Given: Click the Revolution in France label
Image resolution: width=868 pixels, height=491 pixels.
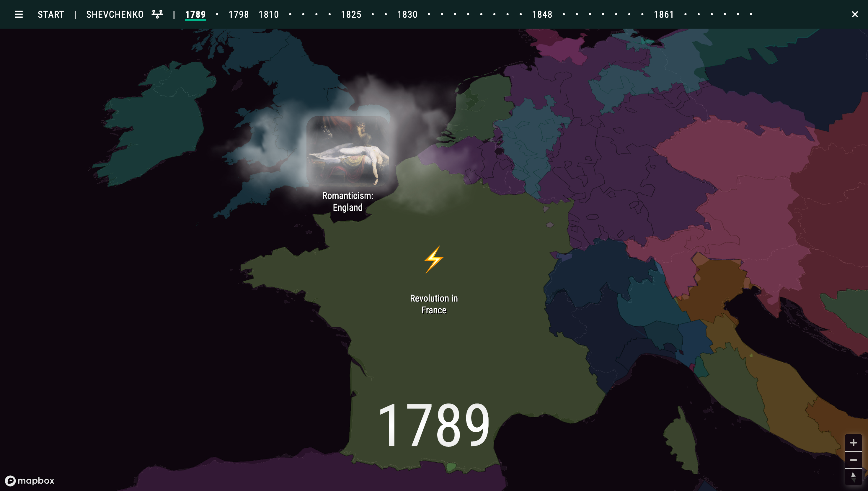Looking at the screenshot, I should [x=434, y=304].
